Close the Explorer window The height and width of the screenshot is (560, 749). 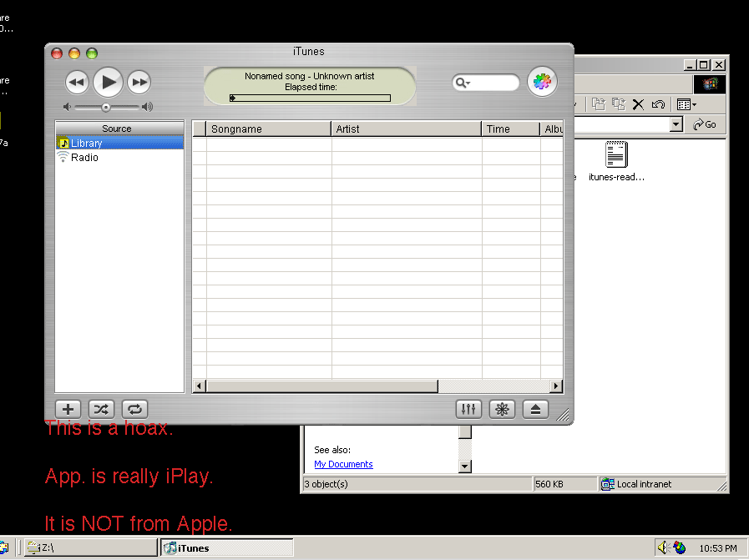point(719,64)
